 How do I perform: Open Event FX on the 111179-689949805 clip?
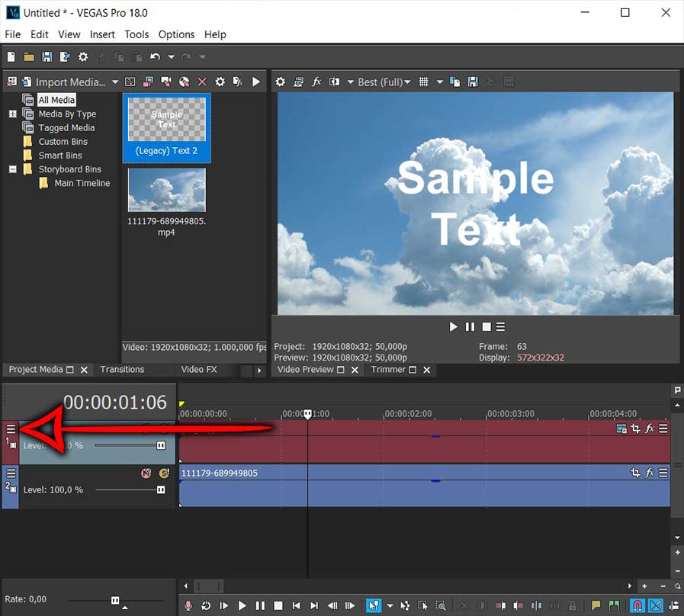[x=650, y=473]
